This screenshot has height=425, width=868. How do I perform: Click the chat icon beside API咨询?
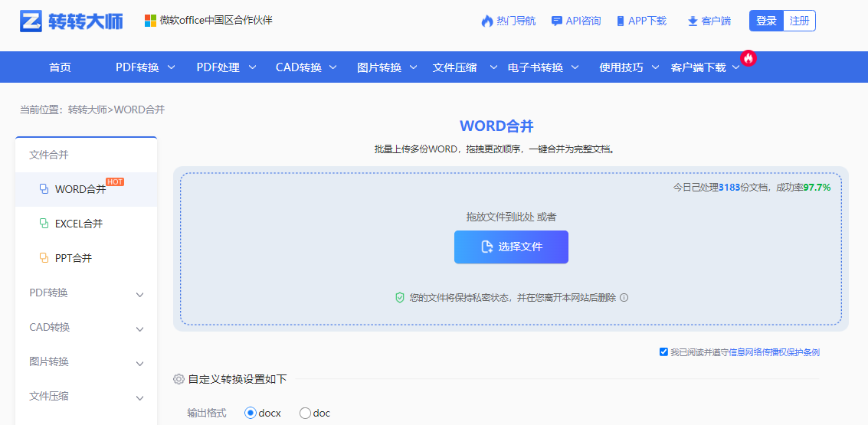pyautogui.click(x=557, y=21)
